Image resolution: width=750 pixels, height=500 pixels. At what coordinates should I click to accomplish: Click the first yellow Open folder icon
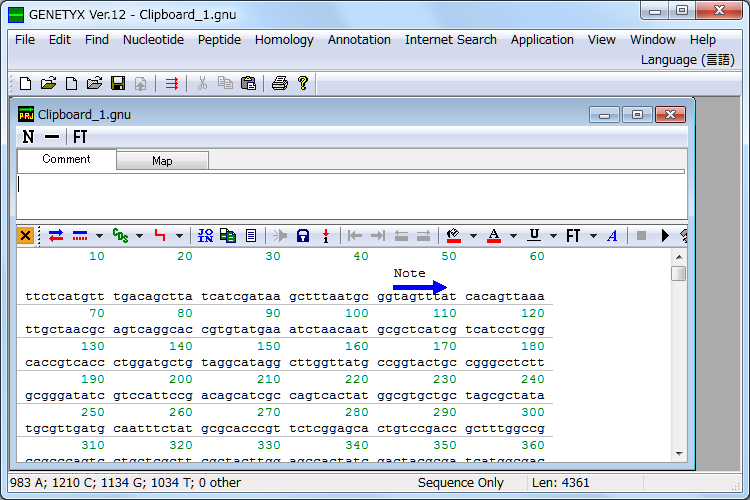pos(48,83)
